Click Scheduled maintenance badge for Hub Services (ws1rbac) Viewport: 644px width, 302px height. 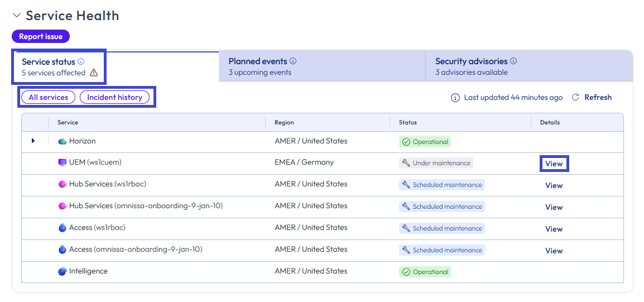[x=441, y=185]
